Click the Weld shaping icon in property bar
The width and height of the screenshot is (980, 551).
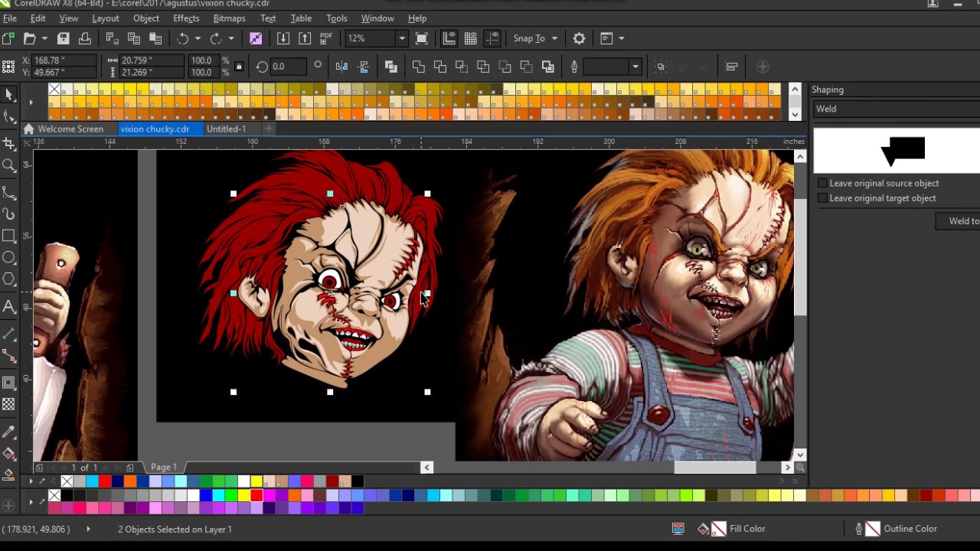pyautogui.click(x=419, y=67)
